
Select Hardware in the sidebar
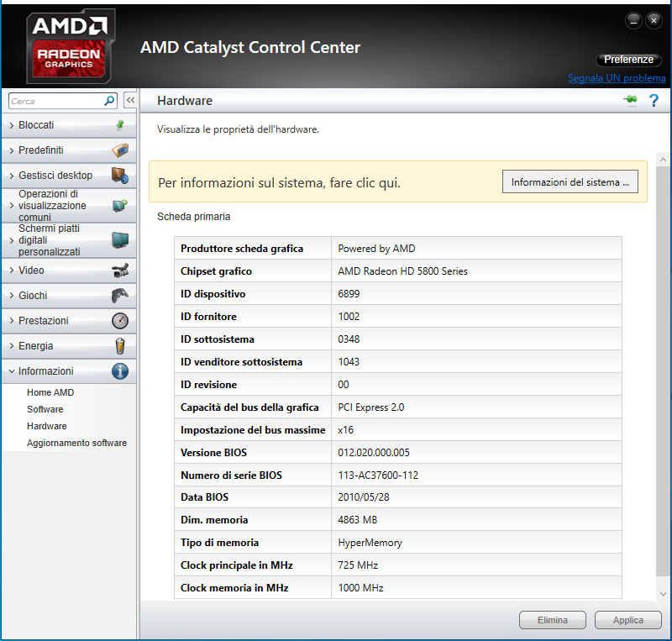click(x=47, y=426)
